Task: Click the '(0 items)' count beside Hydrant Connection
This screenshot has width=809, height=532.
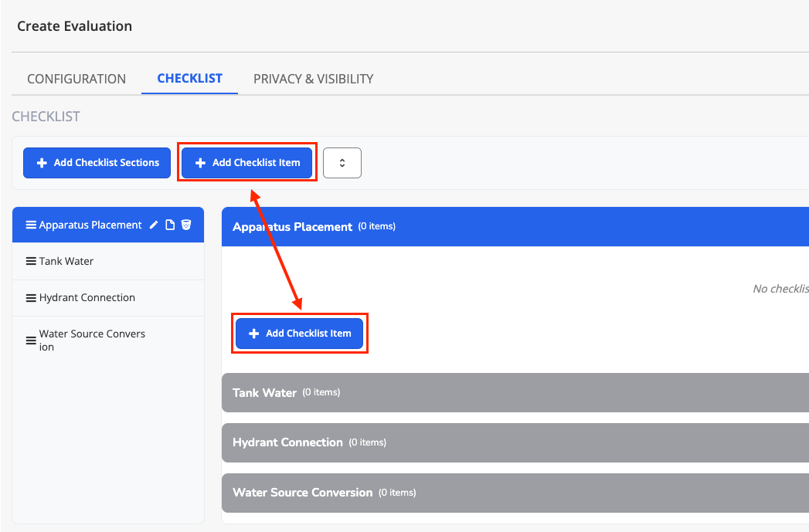Action: 367,442
